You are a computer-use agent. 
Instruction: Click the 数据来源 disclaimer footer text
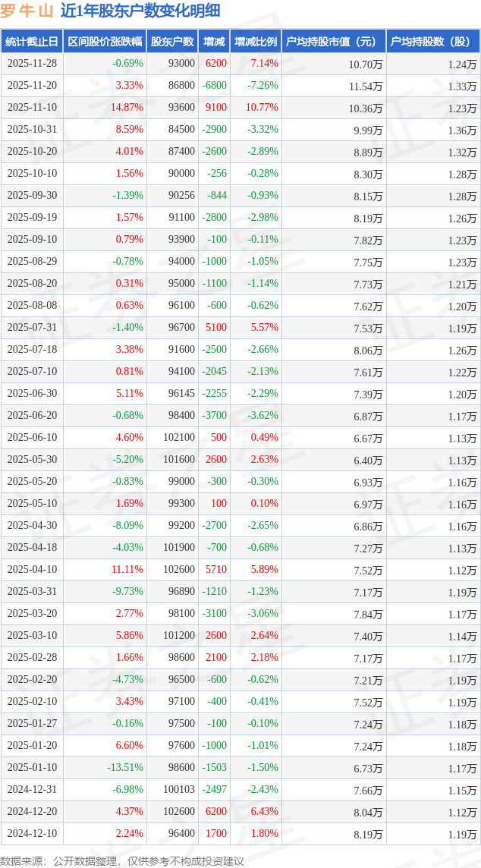coord(122,860)
